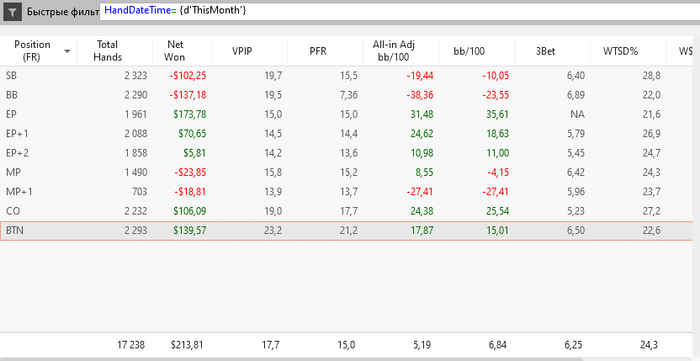This screenshot has width=700, height=361.
Task: Sort by All-in Adj bb/100 header
Action: pyautogui.click(x=394, y=51)
